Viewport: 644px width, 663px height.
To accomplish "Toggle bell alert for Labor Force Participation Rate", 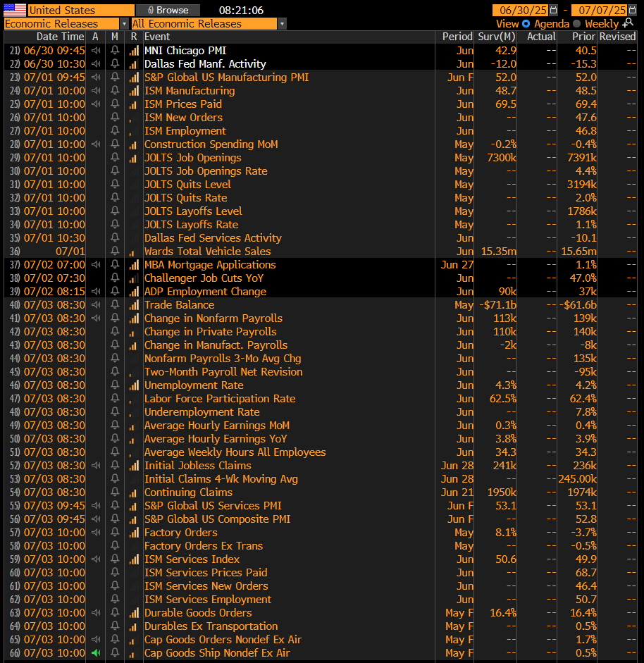I will point(115,398).
